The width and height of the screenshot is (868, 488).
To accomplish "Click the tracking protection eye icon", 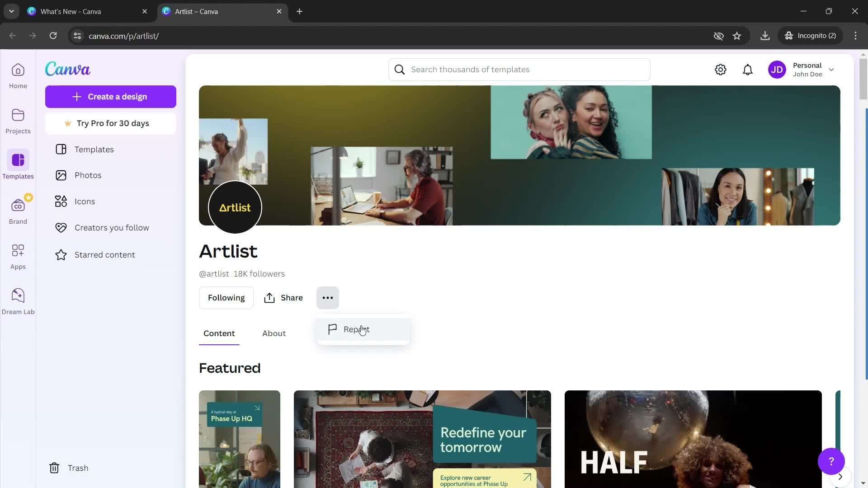I will pos(718,36).
